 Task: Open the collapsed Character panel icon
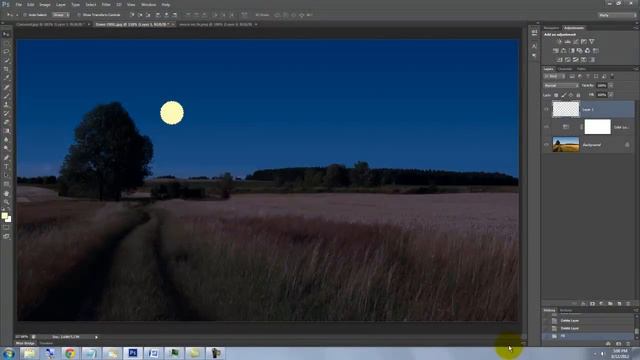tap(534, 46)
